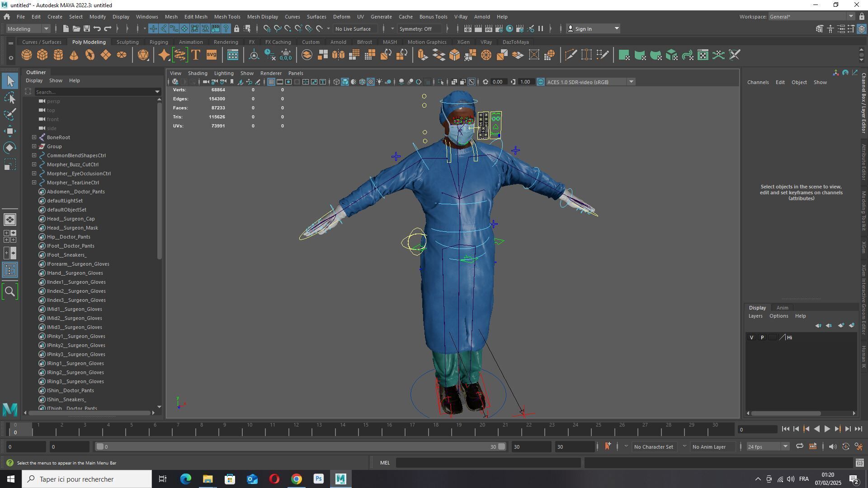
Task: Click the SVG import shelf icon
Action: 212,55
